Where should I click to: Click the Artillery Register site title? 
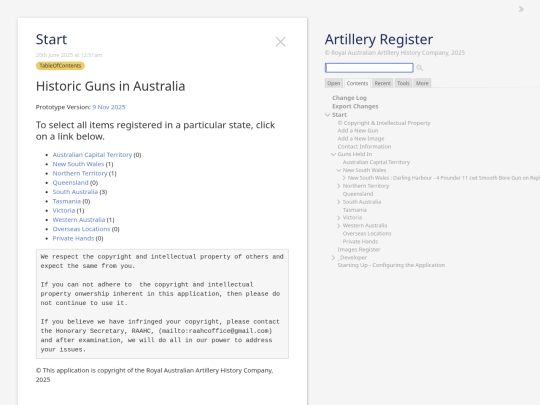click(x=379, y=39)
